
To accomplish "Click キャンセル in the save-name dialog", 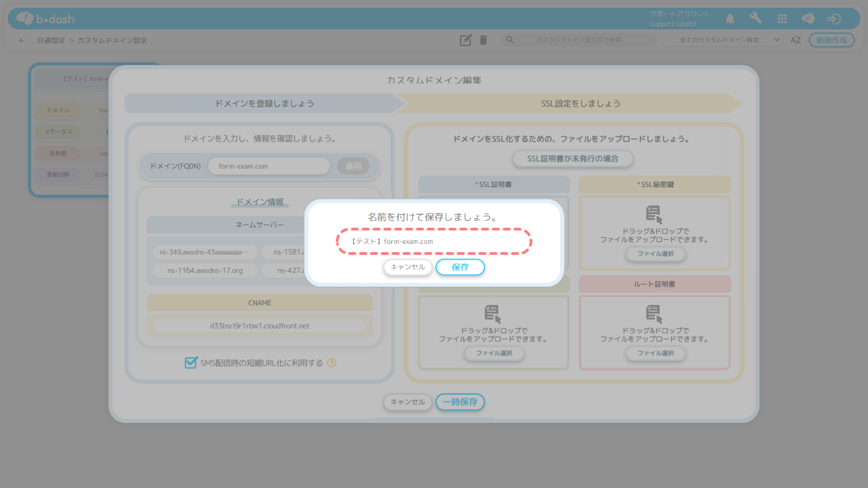I will point(408,267).
